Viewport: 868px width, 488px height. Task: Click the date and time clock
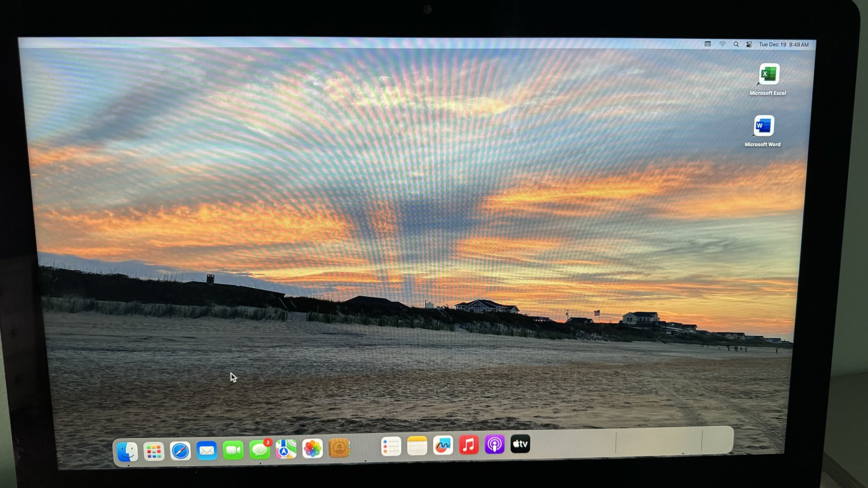click(783, 45)
